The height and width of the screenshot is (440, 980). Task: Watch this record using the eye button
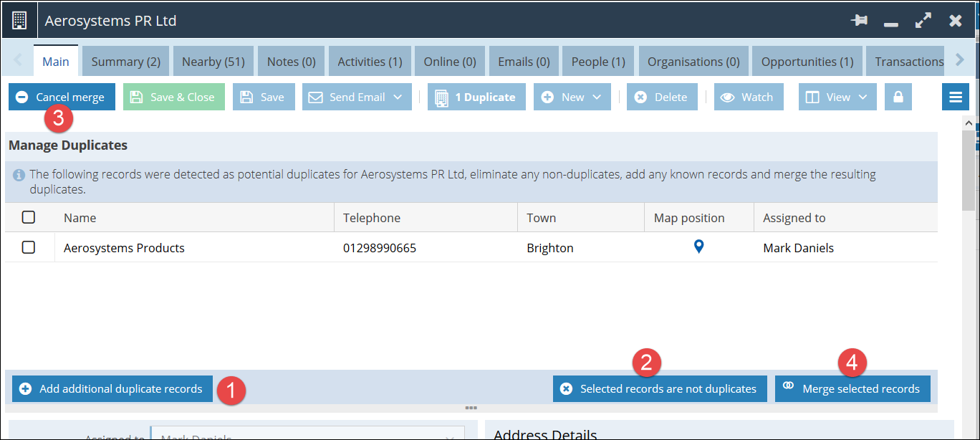pyautogui.click(x=748, y=97)
